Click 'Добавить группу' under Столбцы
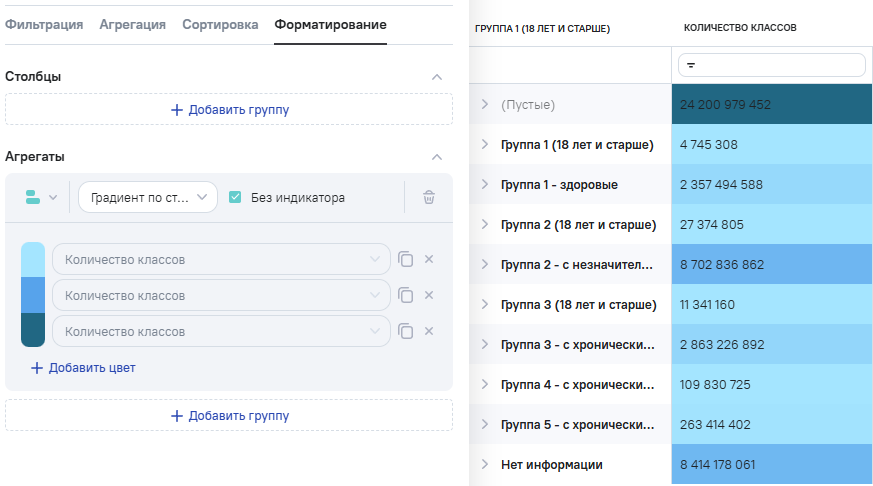The width and height of the screenshot is (873, 486). coord(229,110)
